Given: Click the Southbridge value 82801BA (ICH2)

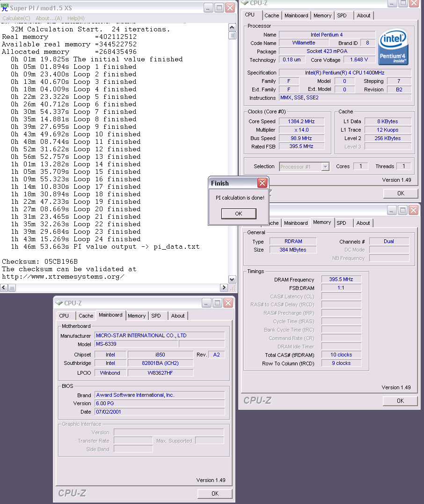Looking at the screenshot, I should (160, 363).
